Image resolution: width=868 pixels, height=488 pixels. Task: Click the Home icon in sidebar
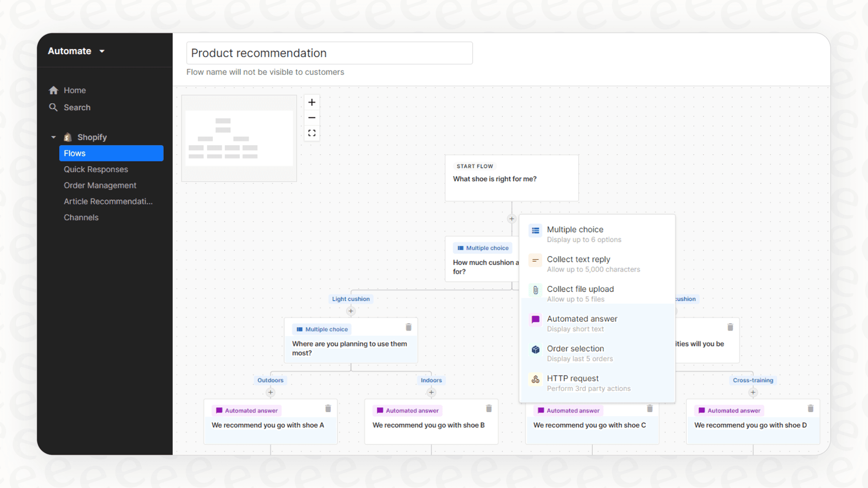pos(54,90)
